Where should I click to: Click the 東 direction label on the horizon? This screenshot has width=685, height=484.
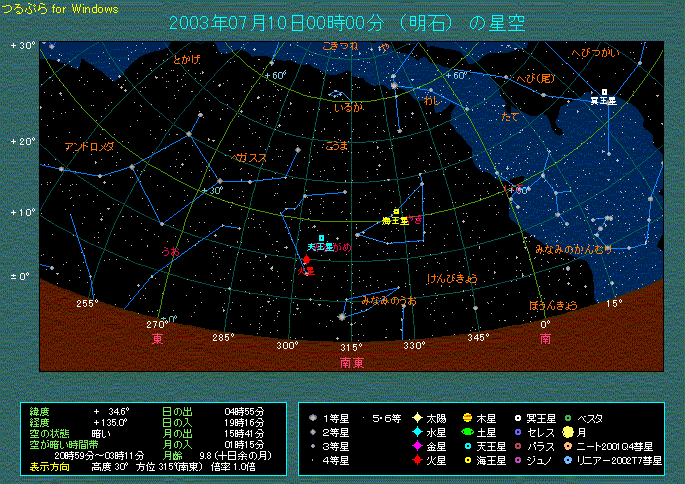pos(158,339)
